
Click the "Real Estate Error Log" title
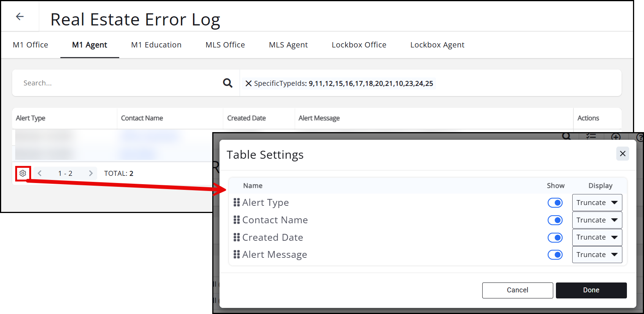135,19
